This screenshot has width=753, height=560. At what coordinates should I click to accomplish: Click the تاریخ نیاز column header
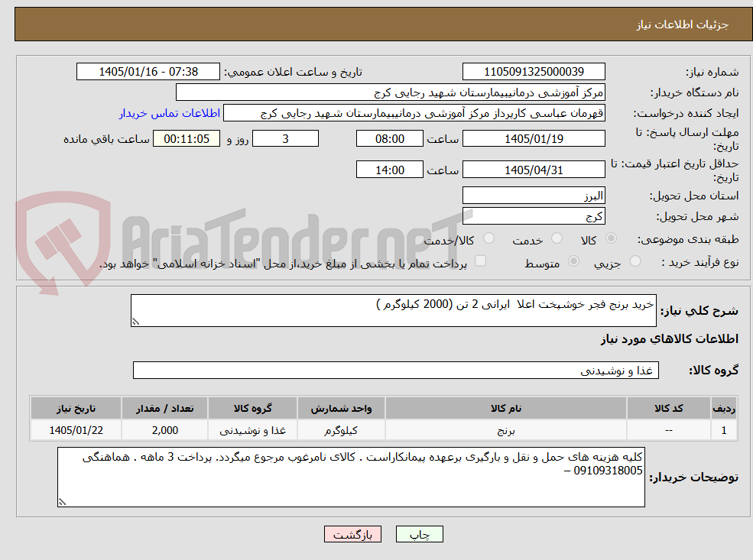pos(76,409)
